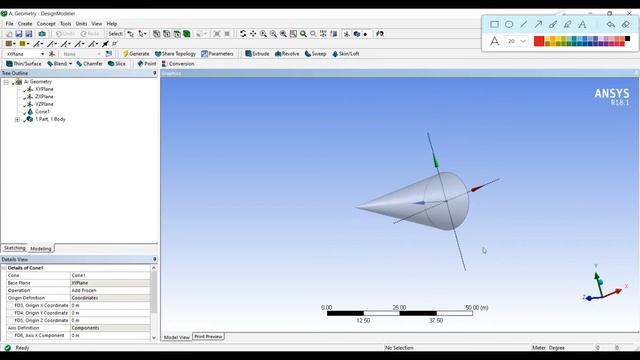
Task: Open the Concept menu
Action: pos(46,24)
